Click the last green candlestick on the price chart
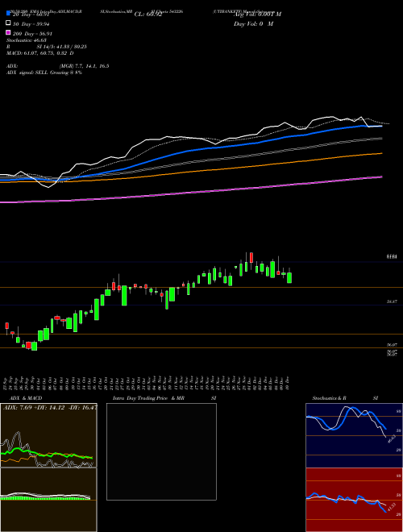403x532 pixels. point(289,277)
